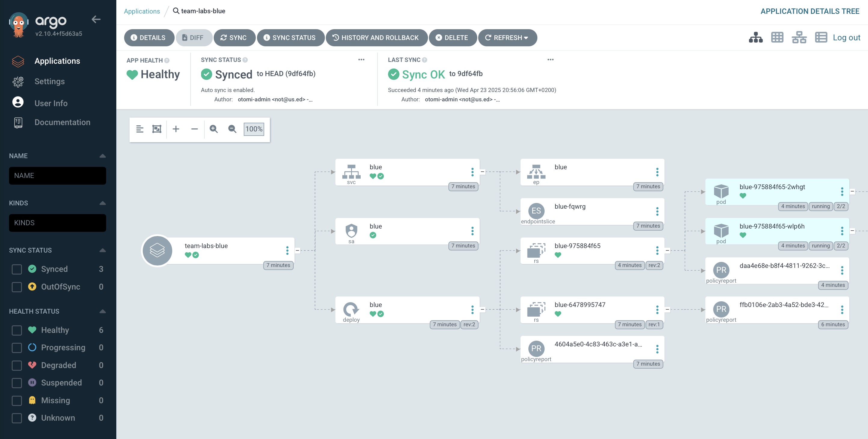Image resolution: width=868 pixels, height=439 pixels.
Task: Switch to the pods grid view icon
Action: [777, 37]
